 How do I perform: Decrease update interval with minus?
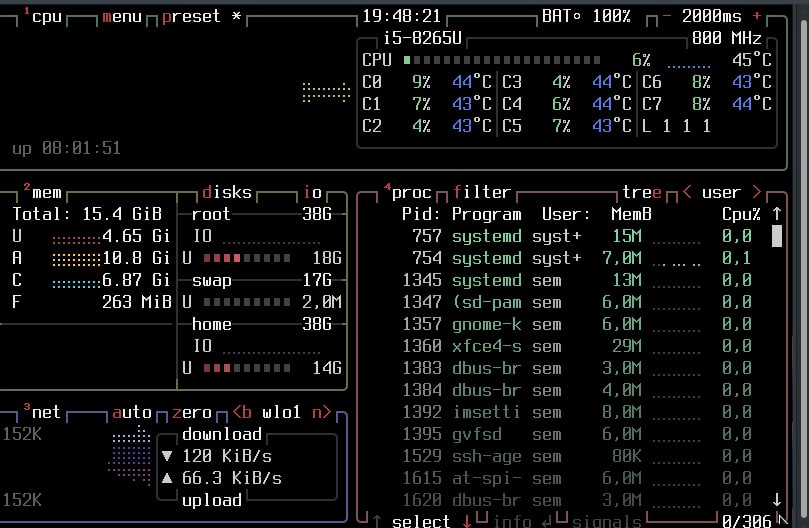tap(667, 16)
